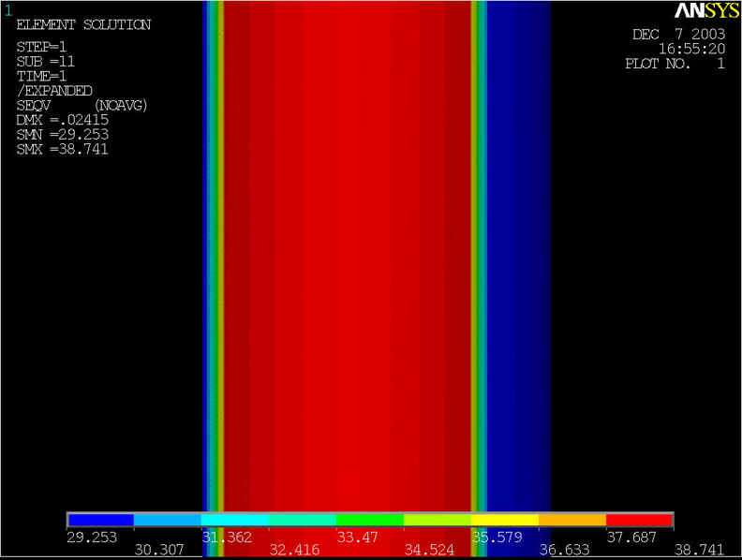Click legend value 37.687
Screen dimensions: 742x560
click(631, 538)
